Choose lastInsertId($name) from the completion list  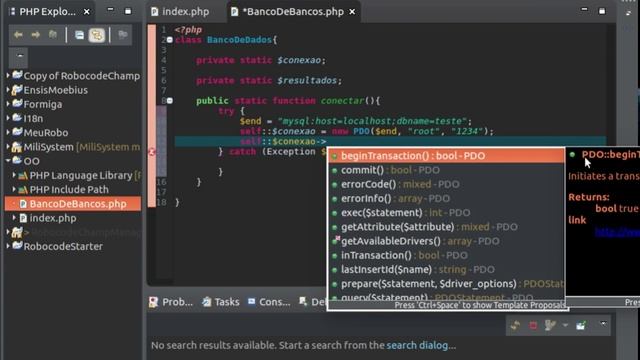point(446,270)
